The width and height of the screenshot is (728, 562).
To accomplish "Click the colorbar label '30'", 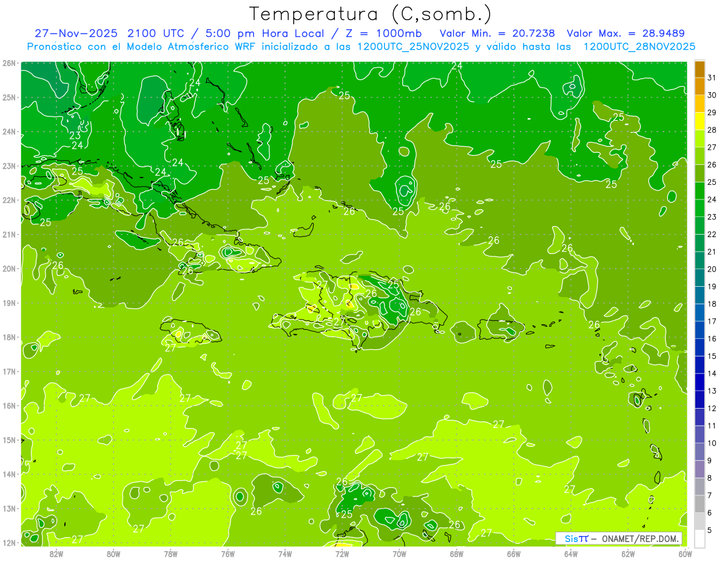I will (712, 95).
